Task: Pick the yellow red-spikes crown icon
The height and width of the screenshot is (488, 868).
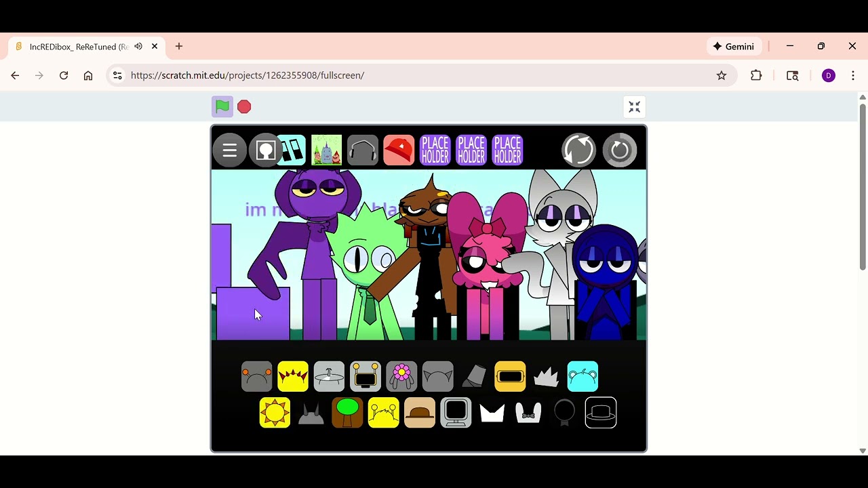Action: pos(293,376)
